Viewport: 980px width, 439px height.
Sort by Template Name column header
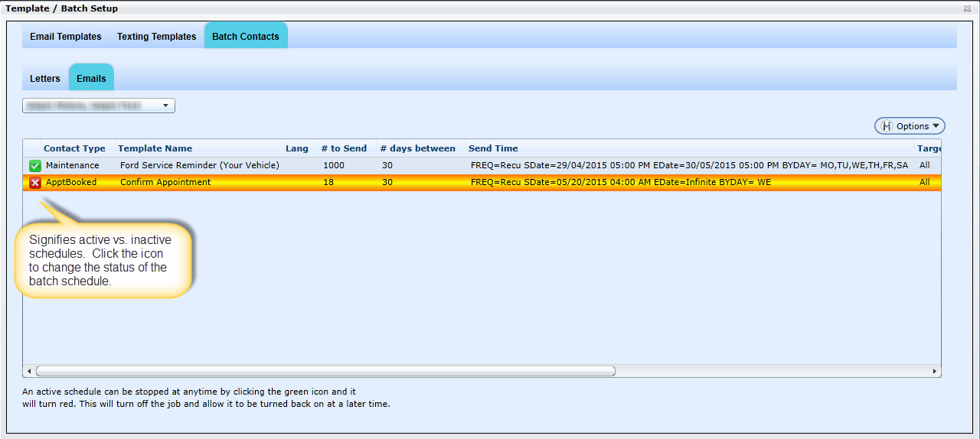(x=155, y=148)
